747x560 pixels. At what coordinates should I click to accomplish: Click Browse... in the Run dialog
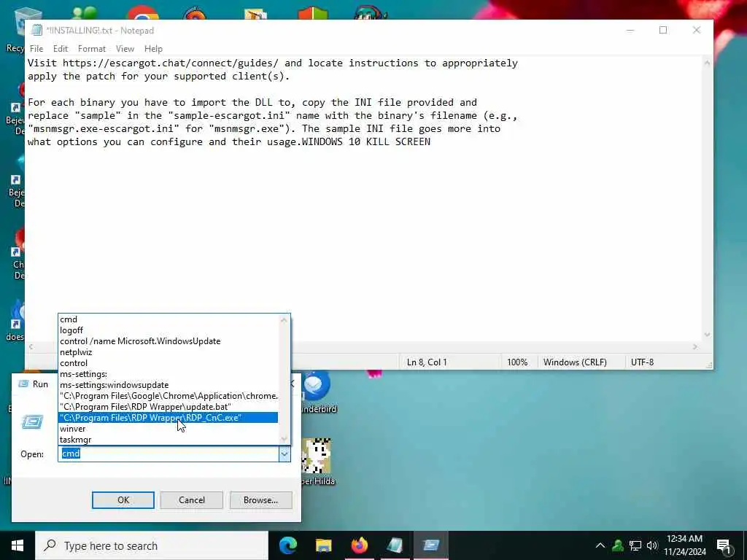click(x=260, y=500)
